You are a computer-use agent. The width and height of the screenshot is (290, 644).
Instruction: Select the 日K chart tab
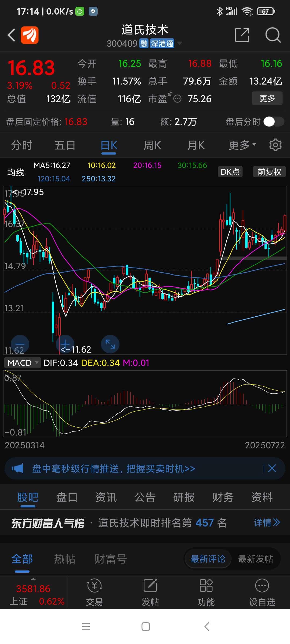pos(109,146)
